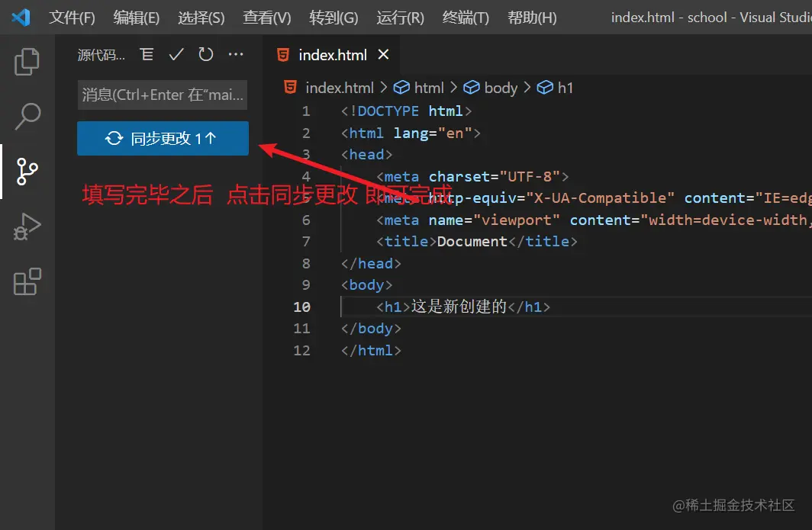Click the refresh icon in source control
812x530 pixels.
206,54
